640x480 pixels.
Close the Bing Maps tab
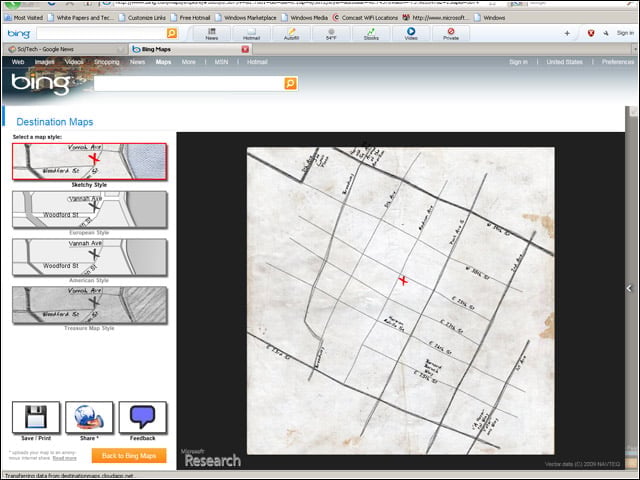tap(245, 49)
